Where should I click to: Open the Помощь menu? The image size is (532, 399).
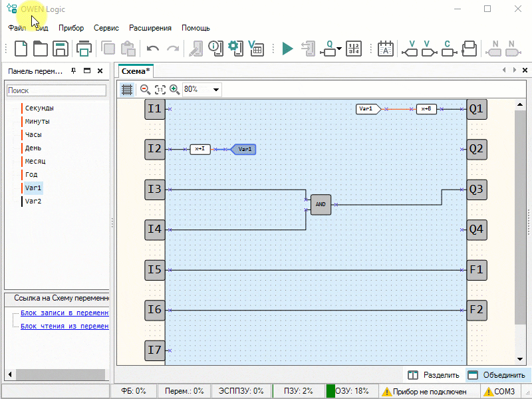196,28
